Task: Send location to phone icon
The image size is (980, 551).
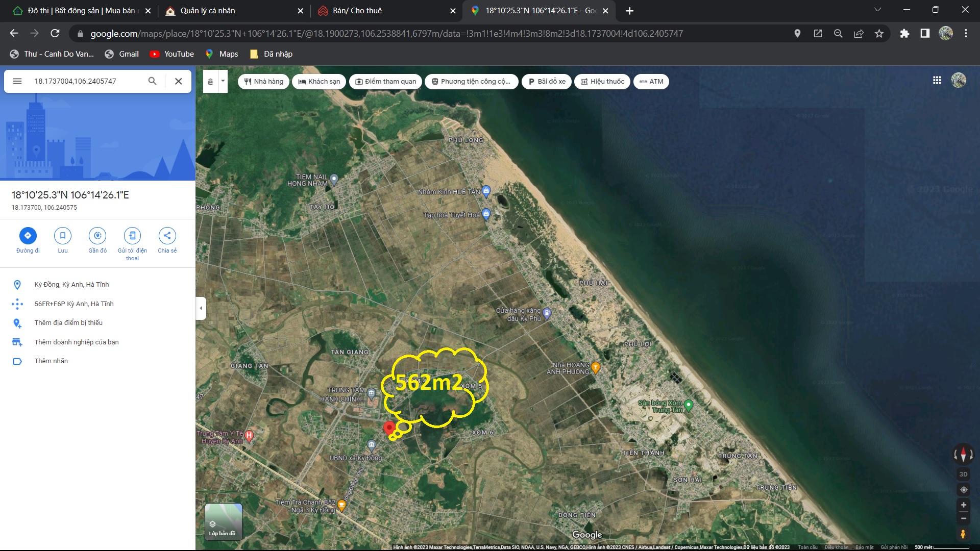Action: (x=132, y=235)
